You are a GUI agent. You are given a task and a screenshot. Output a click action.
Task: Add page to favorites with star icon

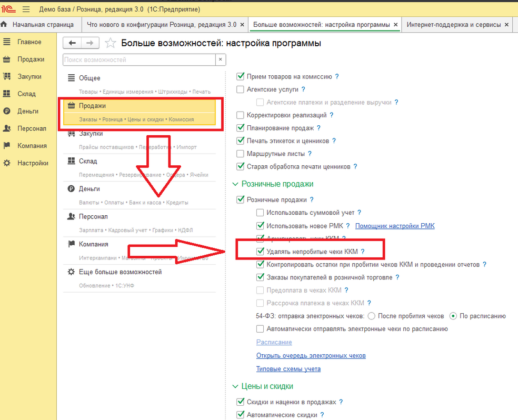111,43
